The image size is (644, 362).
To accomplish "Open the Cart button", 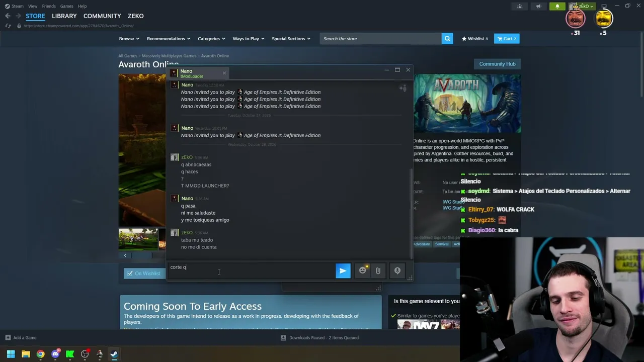I will click(x=507, y=39).
